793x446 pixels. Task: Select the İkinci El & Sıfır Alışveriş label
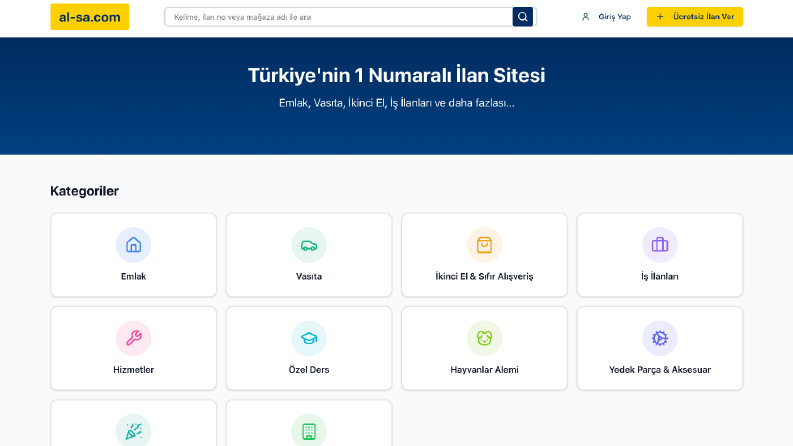[x=484, y=276]
